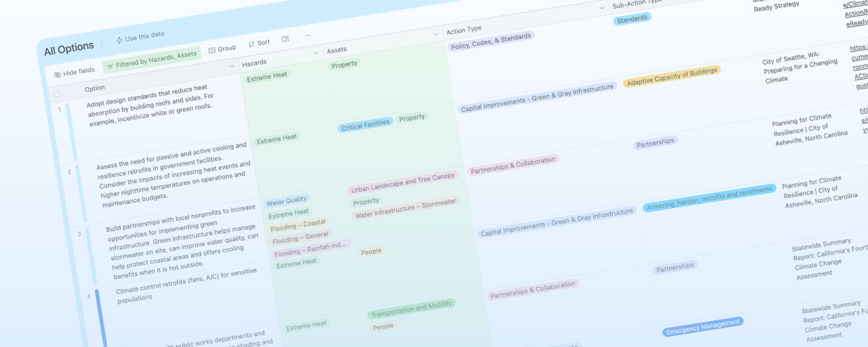The image size is (868, 347).
Task: Open the three-dot more options menu
Action: (x=308, y=35)
